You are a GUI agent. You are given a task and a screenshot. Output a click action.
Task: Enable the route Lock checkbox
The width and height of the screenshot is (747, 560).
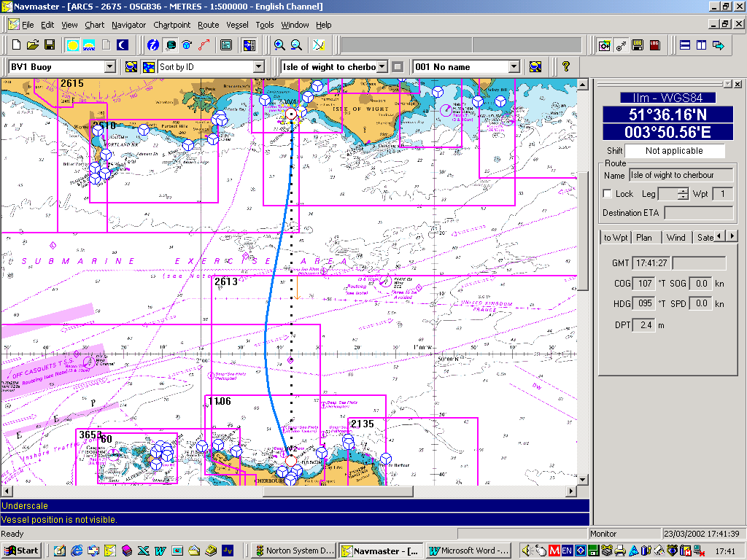point(607,194)
